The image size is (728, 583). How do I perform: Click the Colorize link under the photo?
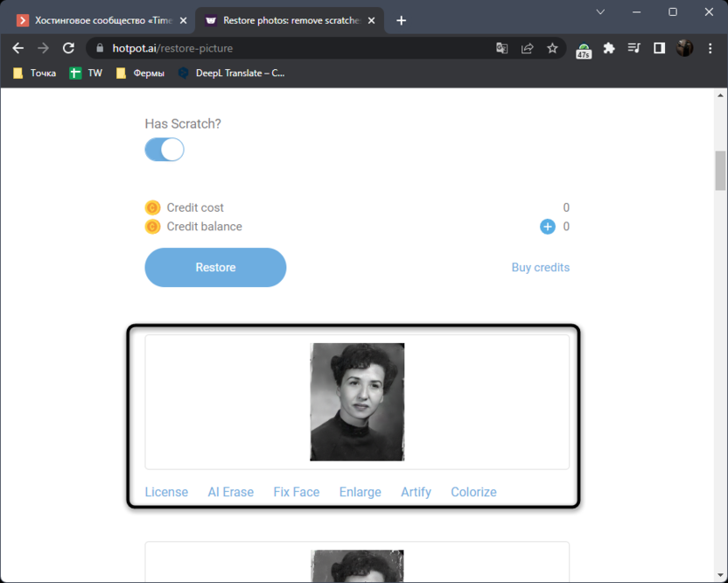[473, 492]
